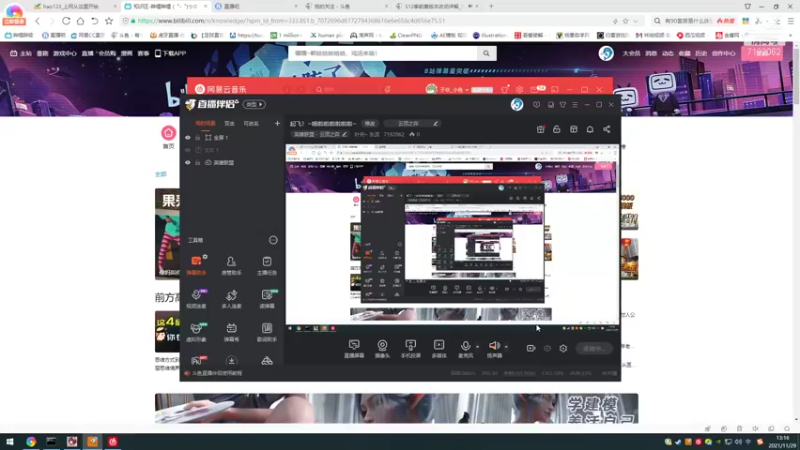Viewport: 800px width, 450px height.
Task: Reload the page with browser refresh icon
Action: pyautogui.click(x=66, y=21)
